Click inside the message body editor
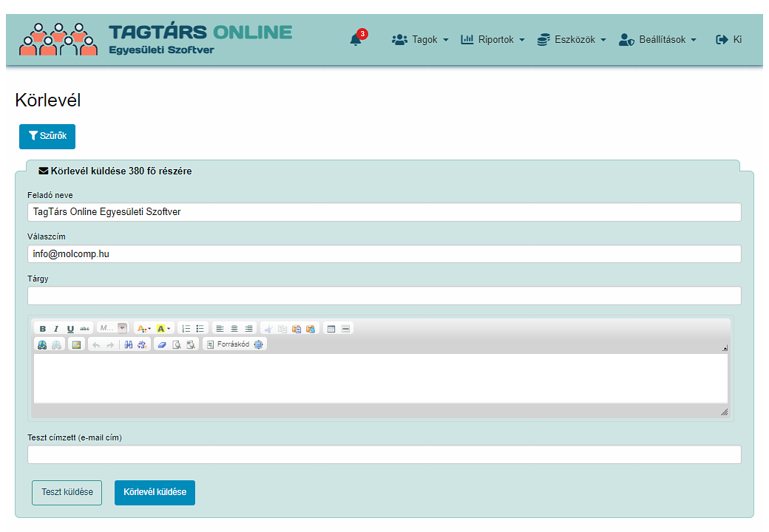Viewport: 769px width, 532px height. [x=381, y=378]
